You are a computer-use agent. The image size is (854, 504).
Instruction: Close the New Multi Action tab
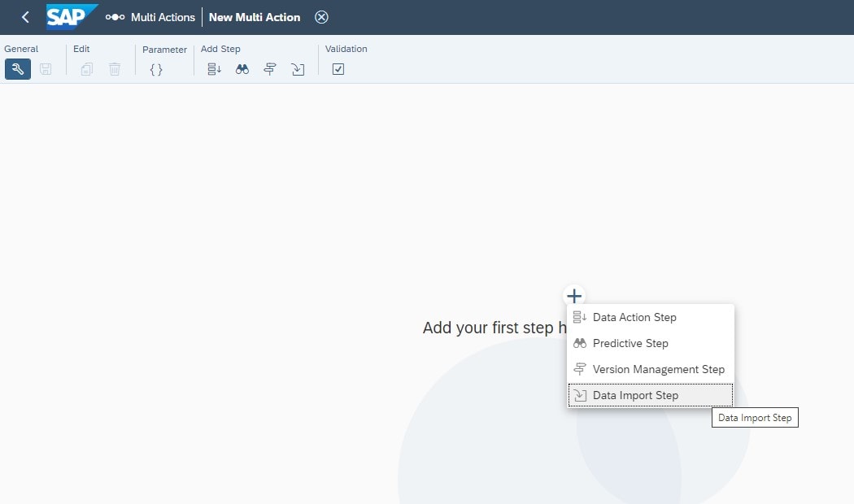[x=321, y=17]
